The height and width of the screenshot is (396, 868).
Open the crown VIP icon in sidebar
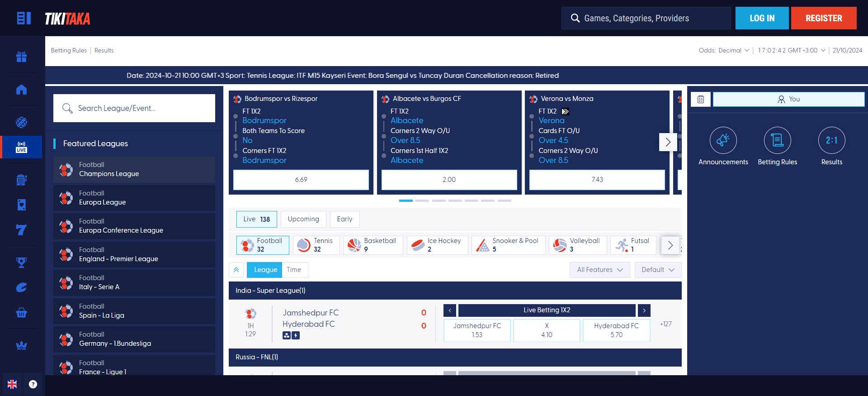(x=21, y=345)
